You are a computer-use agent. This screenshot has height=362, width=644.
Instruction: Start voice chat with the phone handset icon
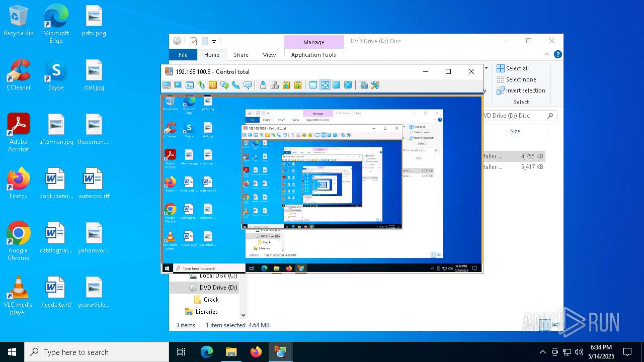(236, 85)
